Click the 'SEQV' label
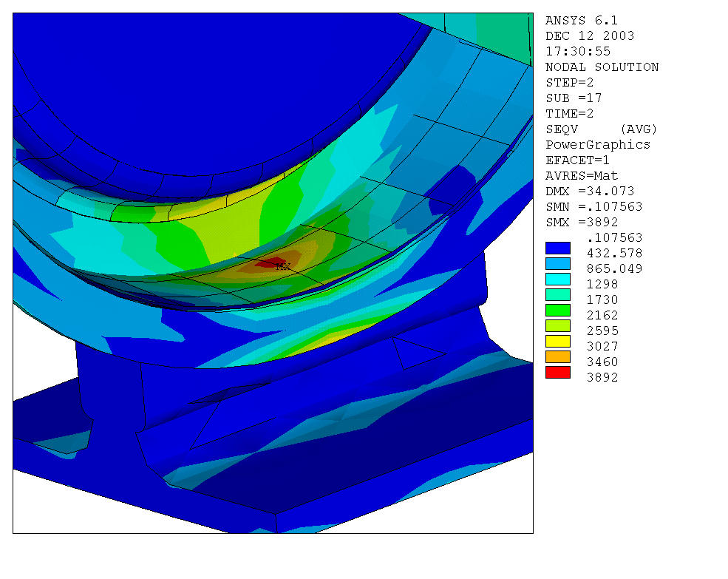Image resolution: width=728 pixels, height=579 pixels. pyautogui.click(x=561, y=129)
